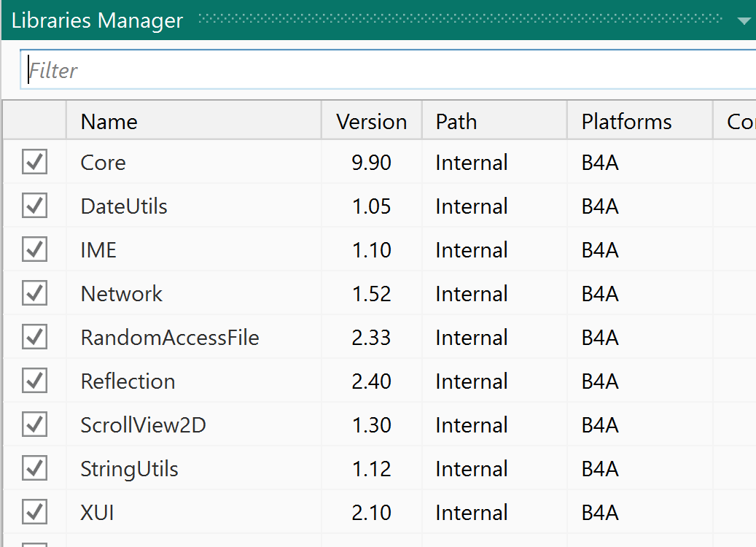Click in the Filter text field
This screenshot has height=547, width=756.
pos(386,70)
